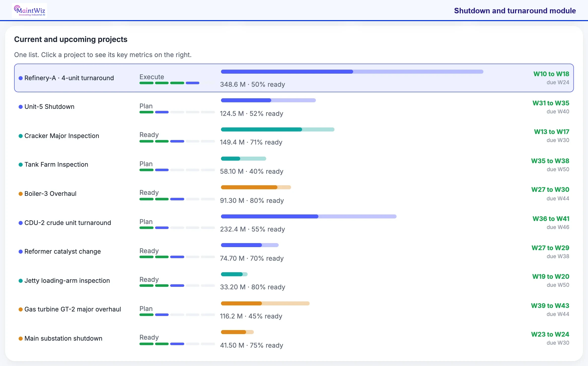
Task: Open Gas turbine GT-2 major overhaul
Action: [294, 309]
